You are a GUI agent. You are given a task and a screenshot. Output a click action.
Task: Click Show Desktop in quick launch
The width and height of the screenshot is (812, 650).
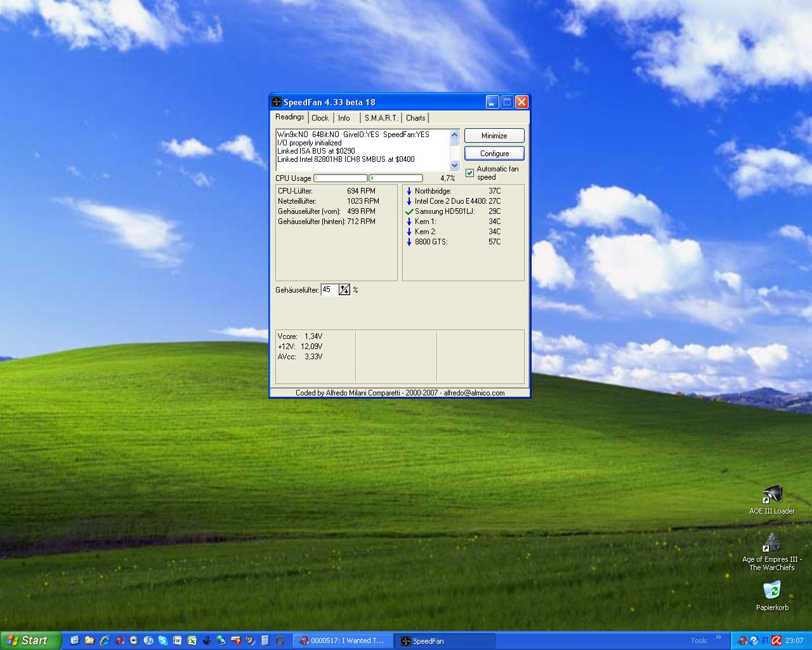75,640
